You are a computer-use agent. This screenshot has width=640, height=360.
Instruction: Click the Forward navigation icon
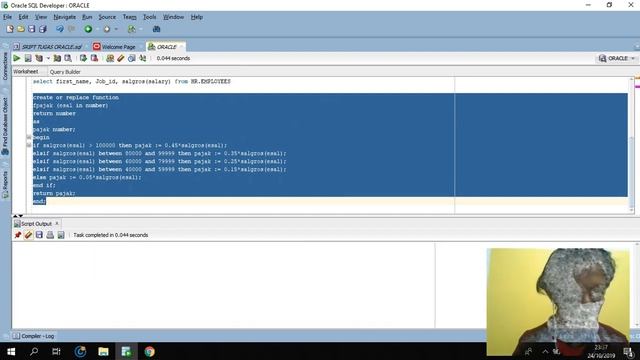(107, 29)
